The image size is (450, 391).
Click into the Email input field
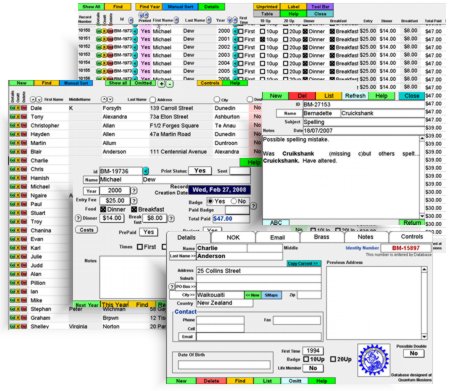(259, 337)
